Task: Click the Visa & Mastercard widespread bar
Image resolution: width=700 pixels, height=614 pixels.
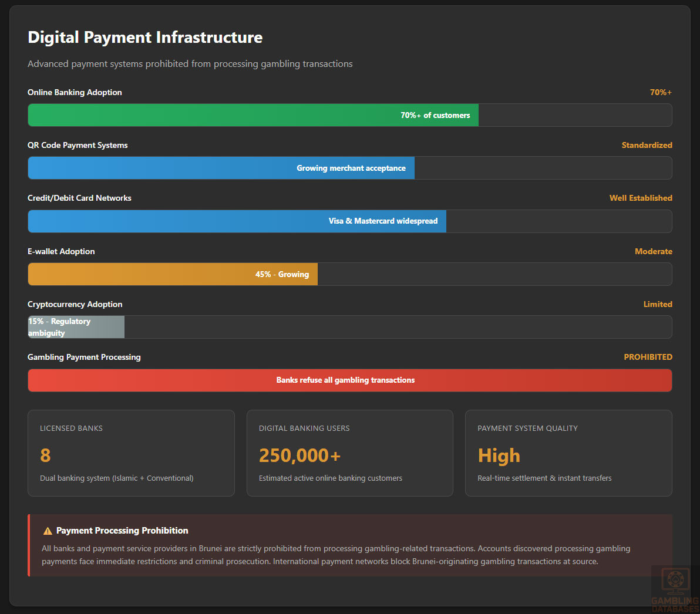Action: tap(237, 221)
